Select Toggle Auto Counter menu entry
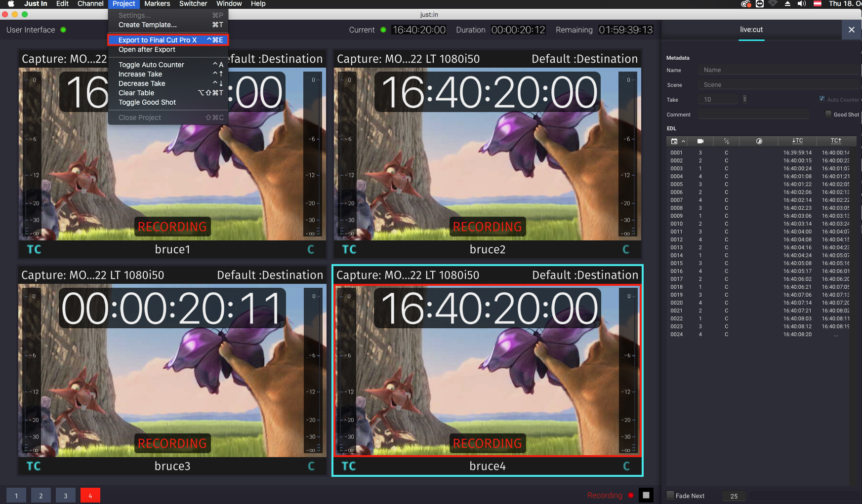Image resolution: width=862 pixels, height=504 pixels. pos(168,65)
